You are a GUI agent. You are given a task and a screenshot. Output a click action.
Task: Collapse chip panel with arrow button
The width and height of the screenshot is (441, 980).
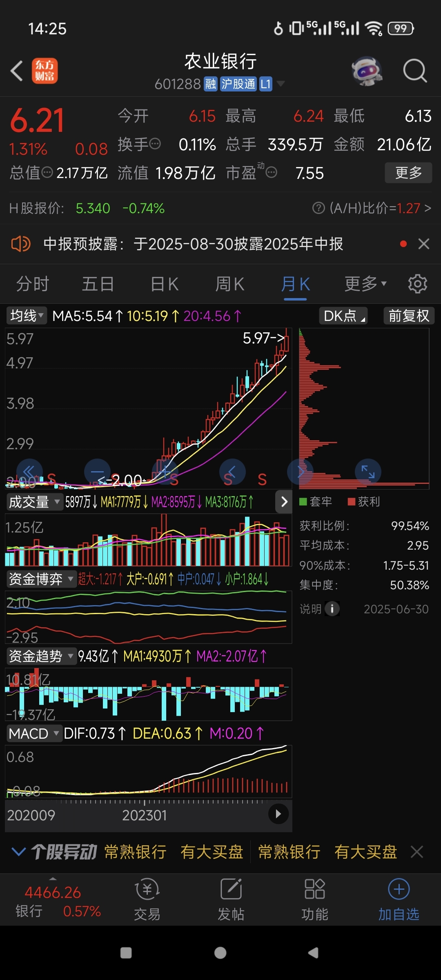[284, 501]
